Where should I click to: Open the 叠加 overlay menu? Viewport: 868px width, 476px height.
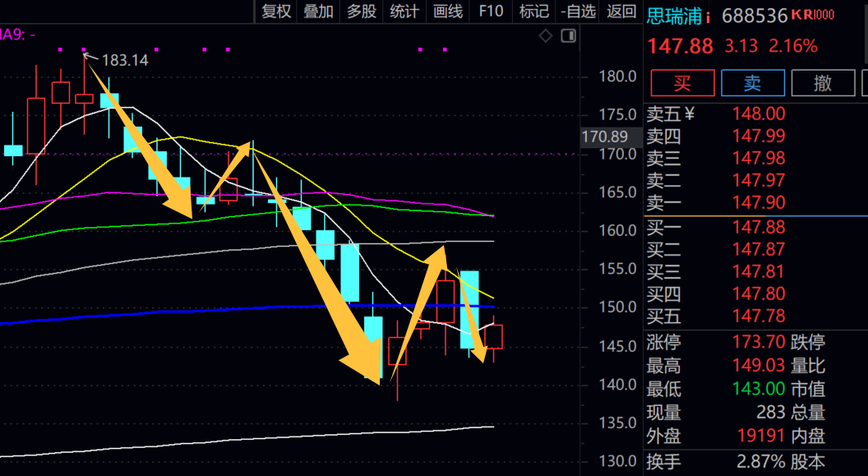[319, 12]
